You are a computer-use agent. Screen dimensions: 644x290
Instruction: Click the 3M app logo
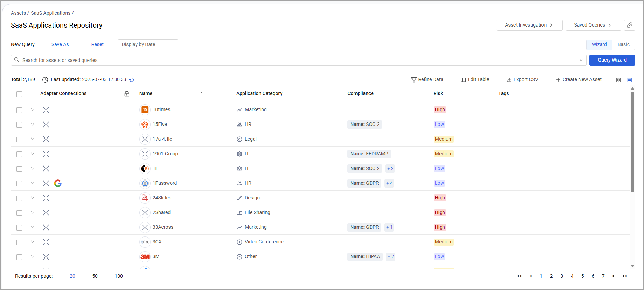145,257
